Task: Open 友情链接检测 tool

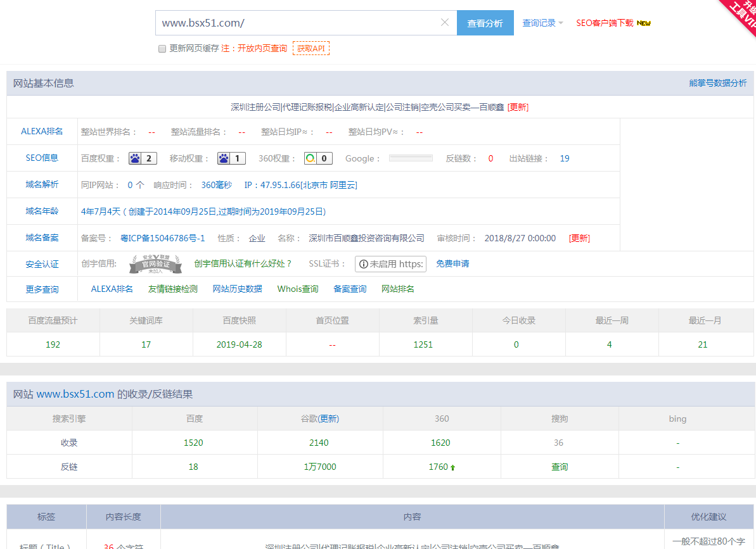Action: [x=172, y=289]
